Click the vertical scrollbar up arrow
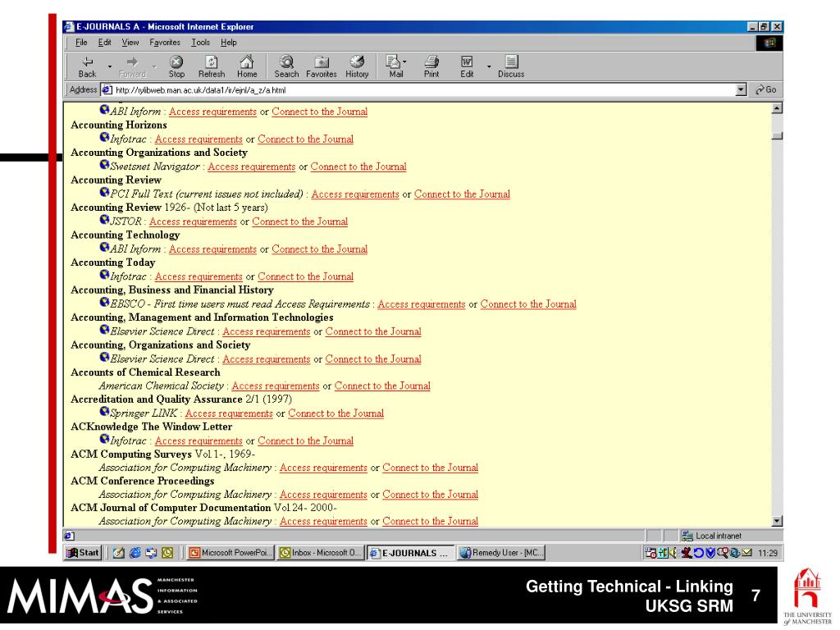The image size is (840, 630). pos(777,108)
